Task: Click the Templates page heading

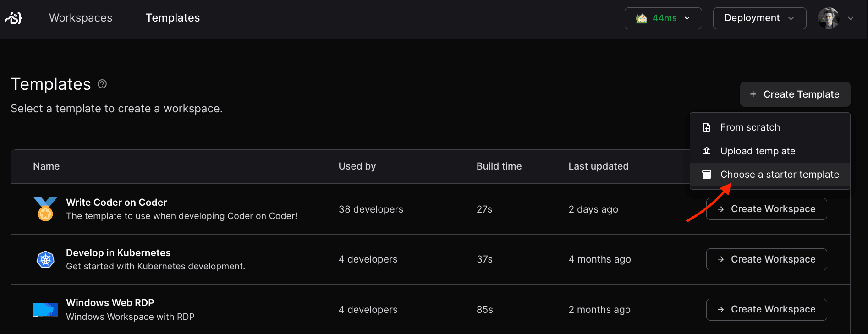Action: tap(51, 84)
